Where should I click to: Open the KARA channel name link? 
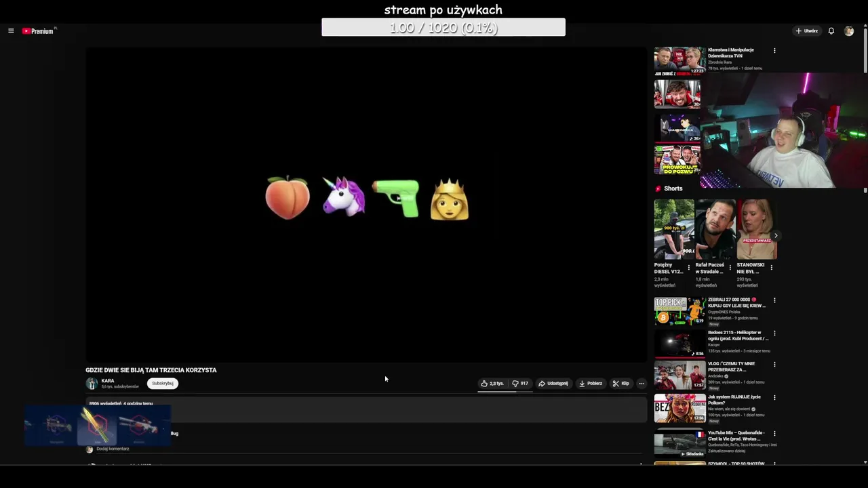[x=108, y=381]
